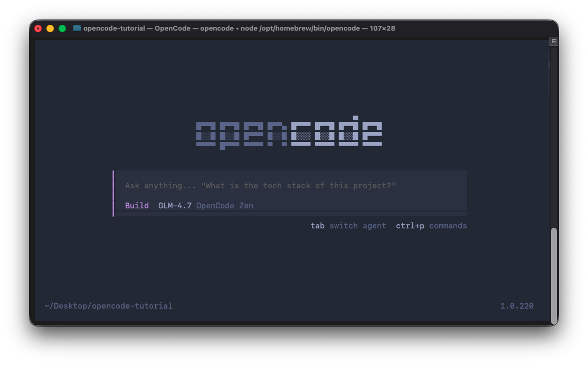
Task: Click the green full-screen window button
Action: [62, 28]
